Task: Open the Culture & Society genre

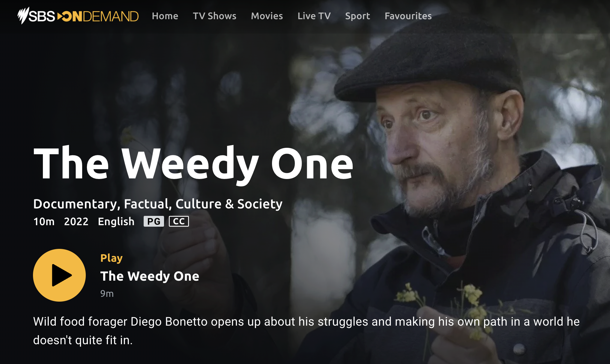Action: (229, 204)
